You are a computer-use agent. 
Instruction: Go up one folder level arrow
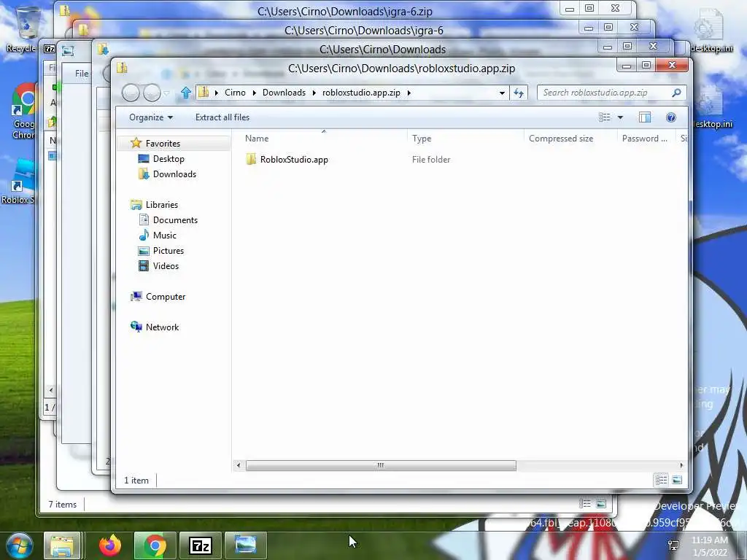coord(186,93)
